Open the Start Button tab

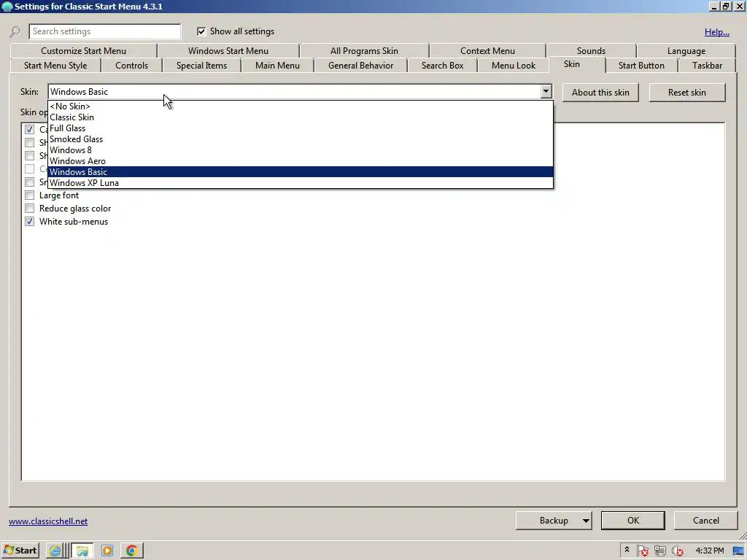point(641,66)
